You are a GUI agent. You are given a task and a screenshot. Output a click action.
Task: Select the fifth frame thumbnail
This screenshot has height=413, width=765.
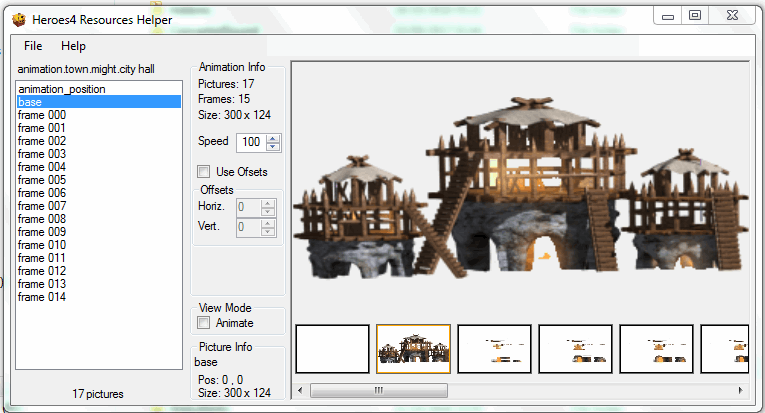(656, 349)
